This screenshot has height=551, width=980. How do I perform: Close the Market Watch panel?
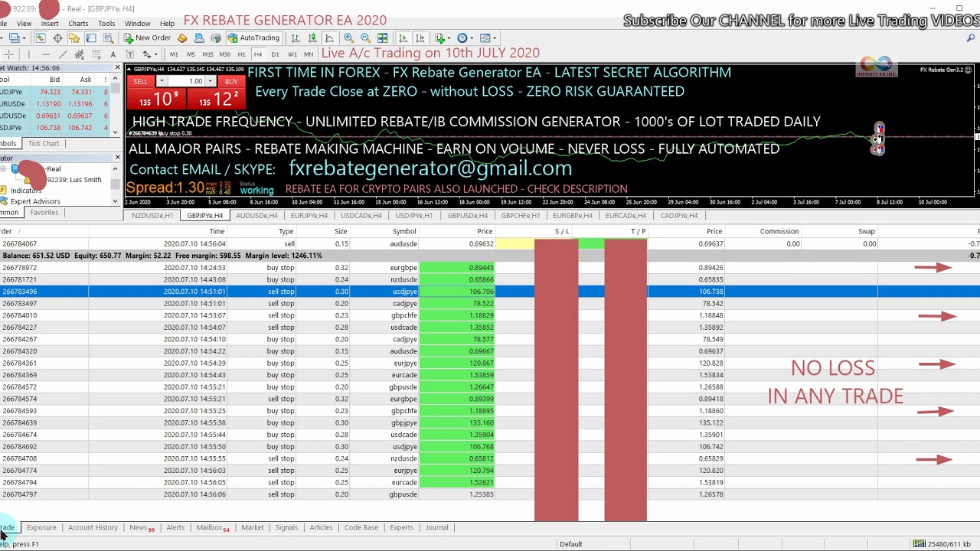(117, 68)
